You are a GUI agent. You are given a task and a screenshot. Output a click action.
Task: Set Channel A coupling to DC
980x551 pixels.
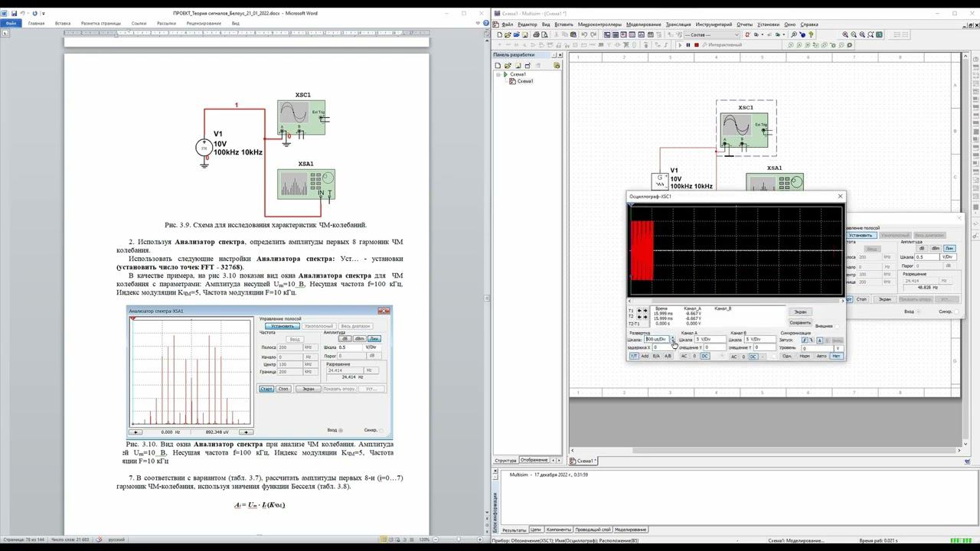[x=705, y=357]
